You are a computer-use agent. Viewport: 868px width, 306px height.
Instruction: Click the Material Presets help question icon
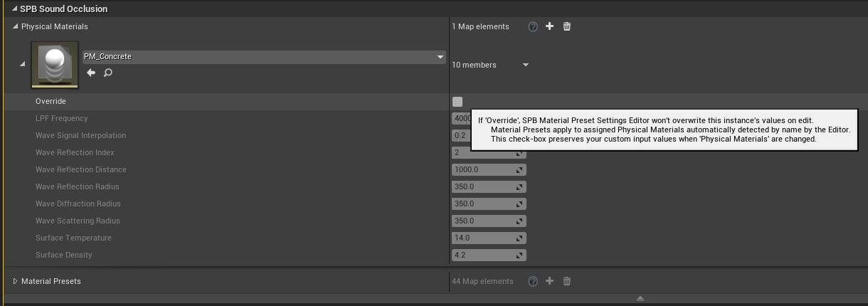point(533,281)
